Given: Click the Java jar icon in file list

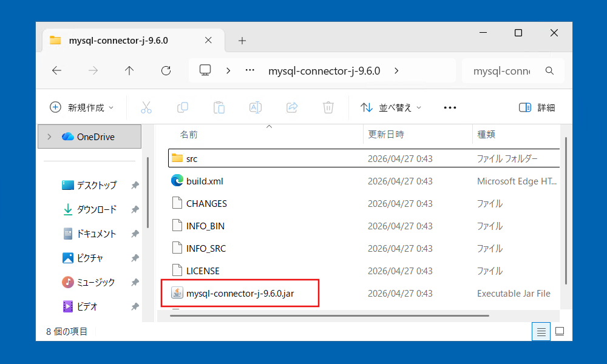Looking at the screenshot, I should [x=177, y=293].
